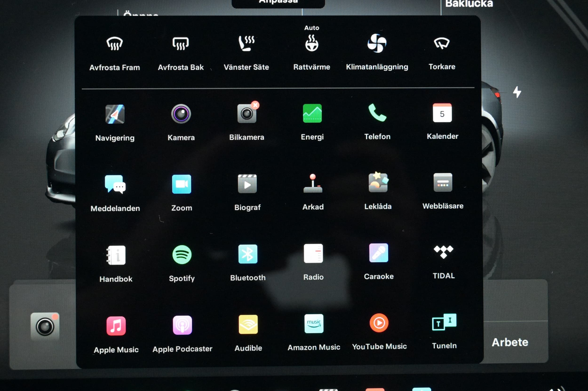588x391 pixels.
Task: Launch the Caraoke app
Action: click(379, 253)
